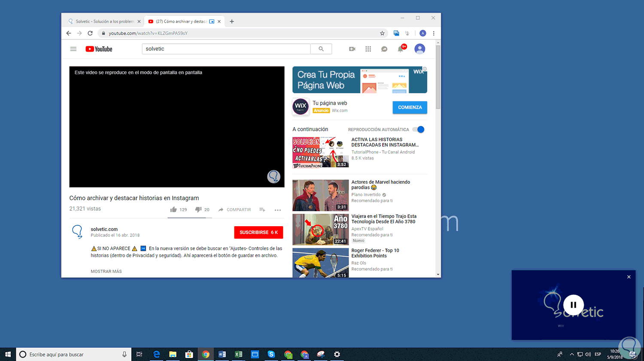This screenshot has height=361, width=644.
Task: Open the Windows Start menu
Action: (x=8, y=354)
